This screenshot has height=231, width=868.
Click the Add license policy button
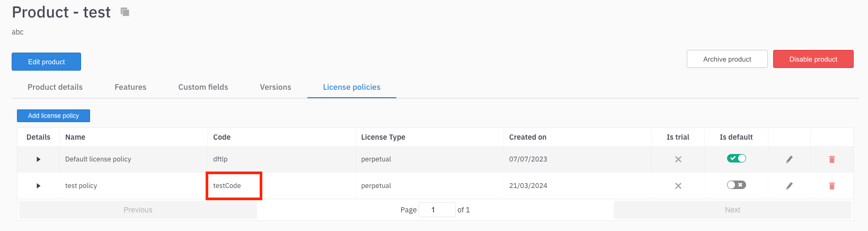tap(54, 116)
